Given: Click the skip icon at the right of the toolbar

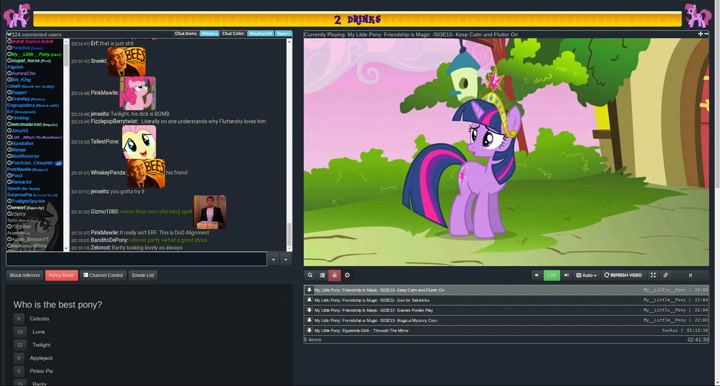Looking at the screenshot, I should pyautogui.click(x=690, y=275).
